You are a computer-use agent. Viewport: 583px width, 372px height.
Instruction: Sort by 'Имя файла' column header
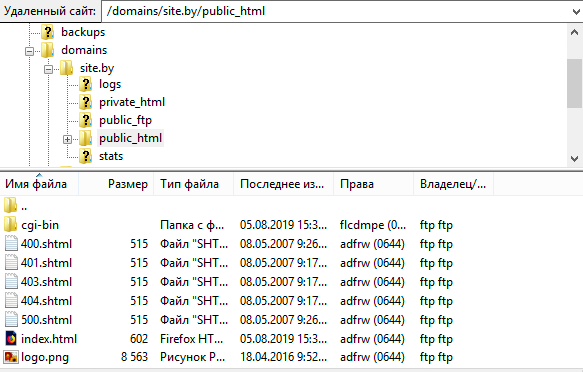click(x=39, y=184)
